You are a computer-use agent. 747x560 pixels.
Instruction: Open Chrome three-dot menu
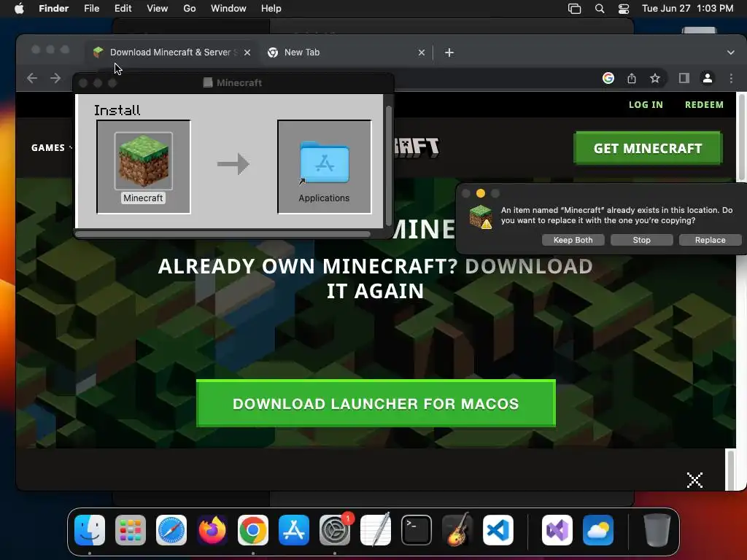tap(731, 78)
